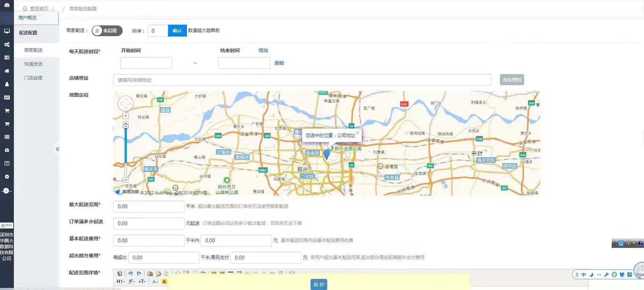Click the 店铺地址 address input field
This screenshot has height=290, width=644.
(302, 80)
